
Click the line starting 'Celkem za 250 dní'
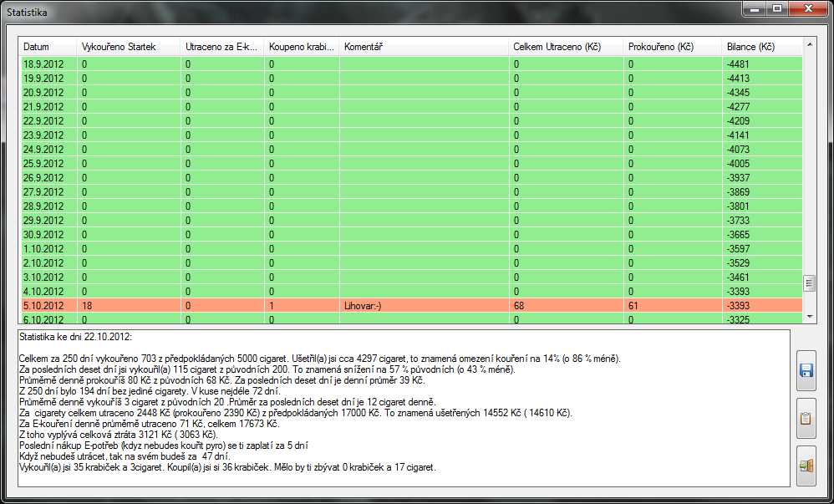tap(320, 359)
